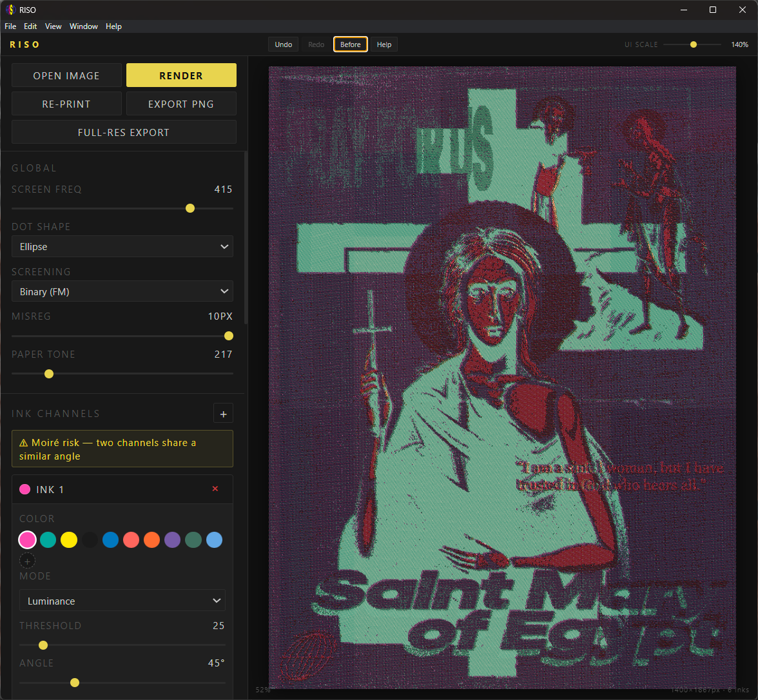
Task: Click the Screen Freq value 415
Action: (223, 190)
